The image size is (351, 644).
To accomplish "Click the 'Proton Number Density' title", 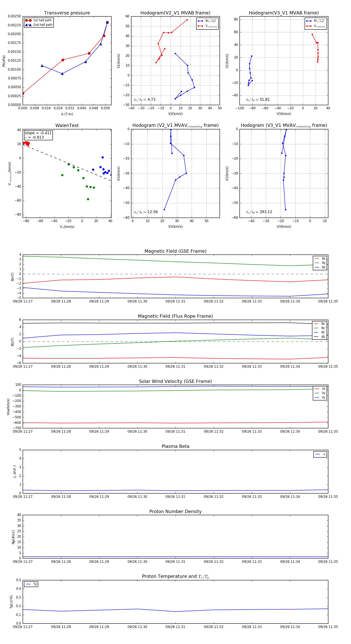I will click(175, 511).
